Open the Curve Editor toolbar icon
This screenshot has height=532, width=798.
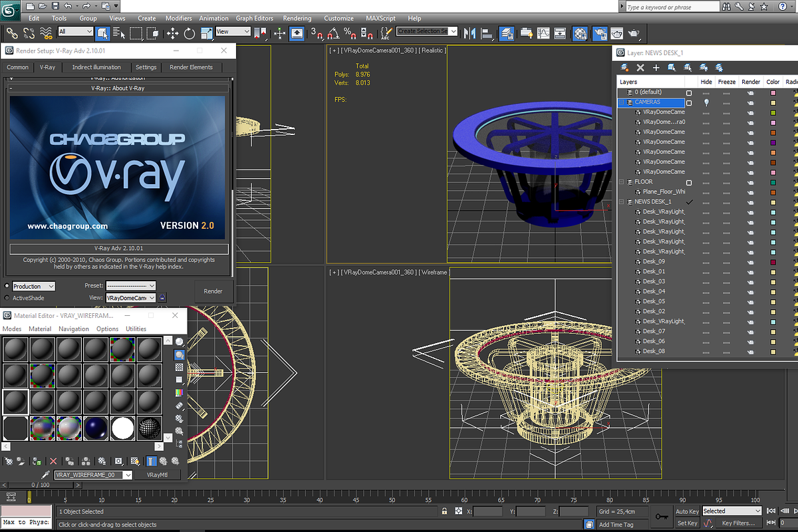543,33
